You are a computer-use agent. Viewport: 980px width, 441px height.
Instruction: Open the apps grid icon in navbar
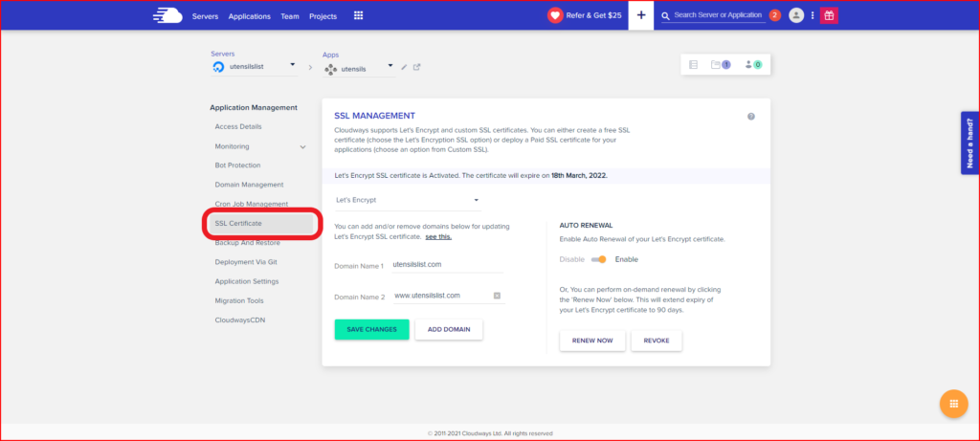pos(359,16)
